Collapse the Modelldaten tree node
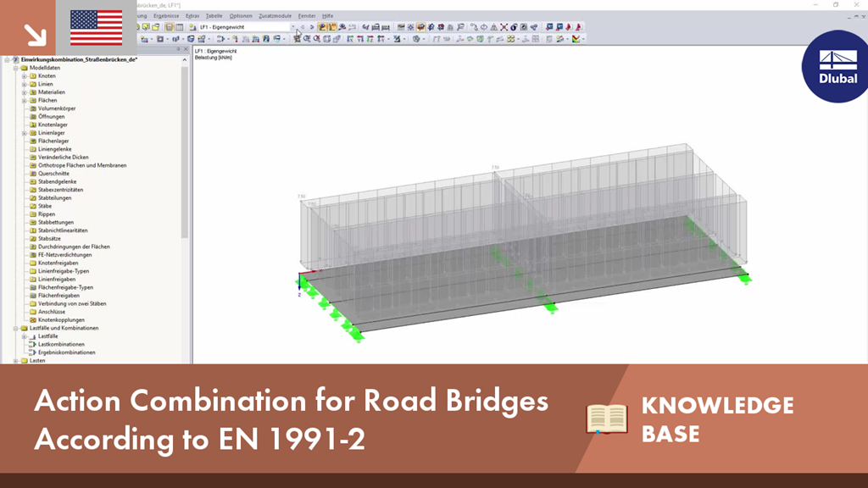 pos(15,68)
